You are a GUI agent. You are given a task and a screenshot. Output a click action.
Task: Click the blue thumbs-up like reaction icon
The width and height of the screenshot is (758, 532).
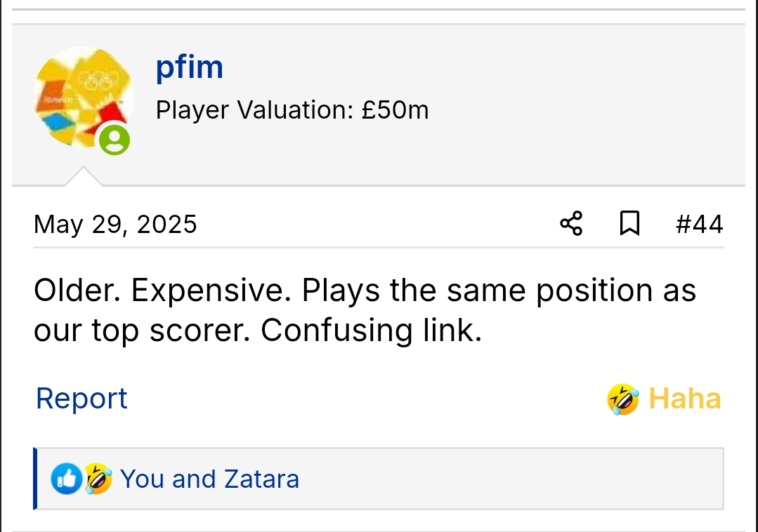(67, 479)
